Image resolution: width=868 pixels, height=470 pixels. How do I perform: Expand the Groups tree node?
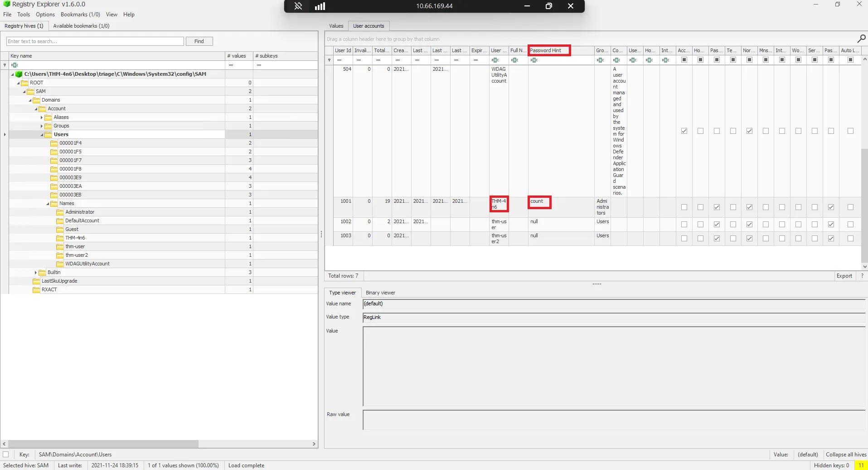click(x=42, y=126)
